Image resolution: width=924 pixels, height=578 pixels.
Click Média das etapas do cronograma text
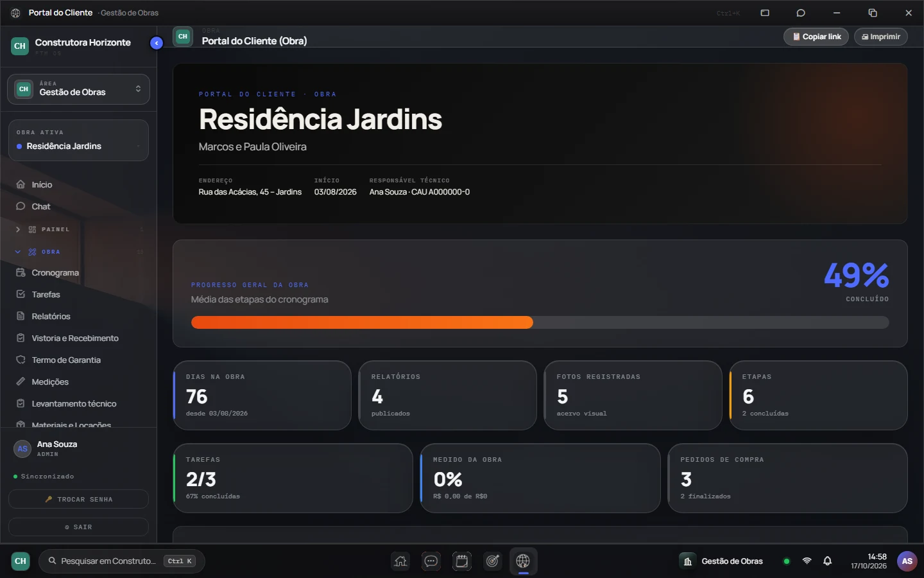[x=259, y=299]
